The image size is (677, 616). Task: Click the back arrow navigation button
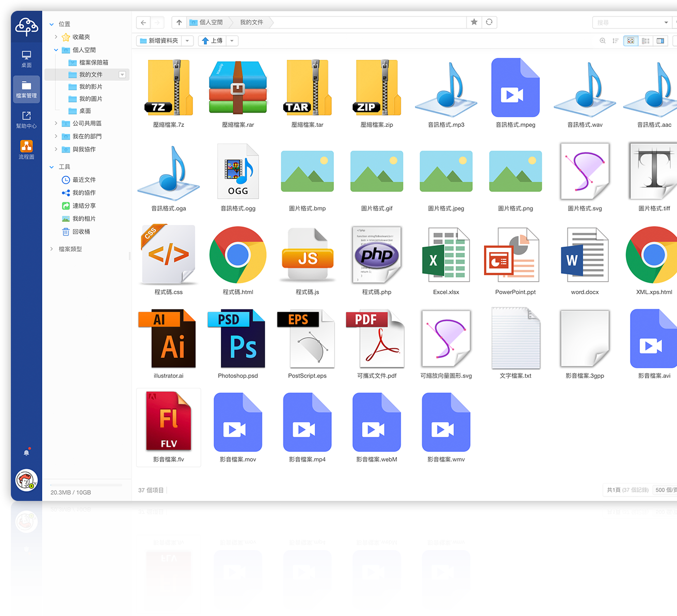[x=143, y=23]
